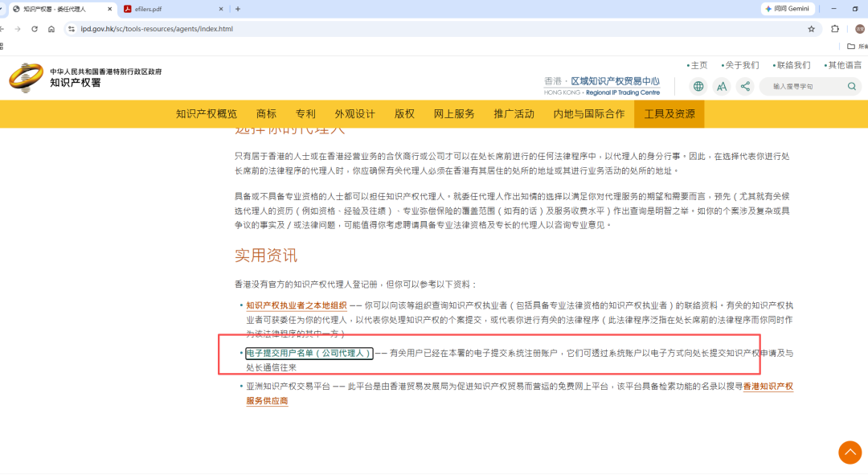868x475 pixels.
Task: Open the share icon in the header
Action: (745, 86)
